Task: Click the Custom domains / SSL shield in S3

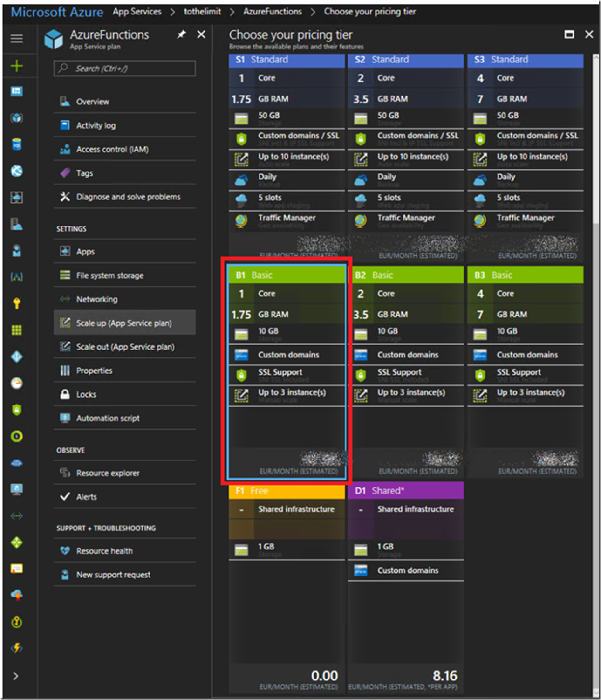Action: tap(480, 138)
